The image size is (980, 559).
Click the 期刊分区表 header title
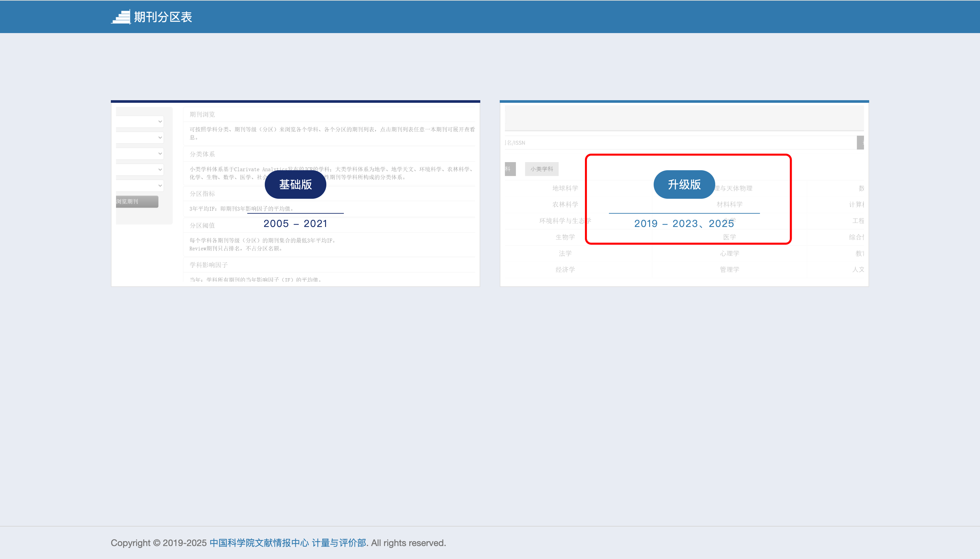(163, 17)
